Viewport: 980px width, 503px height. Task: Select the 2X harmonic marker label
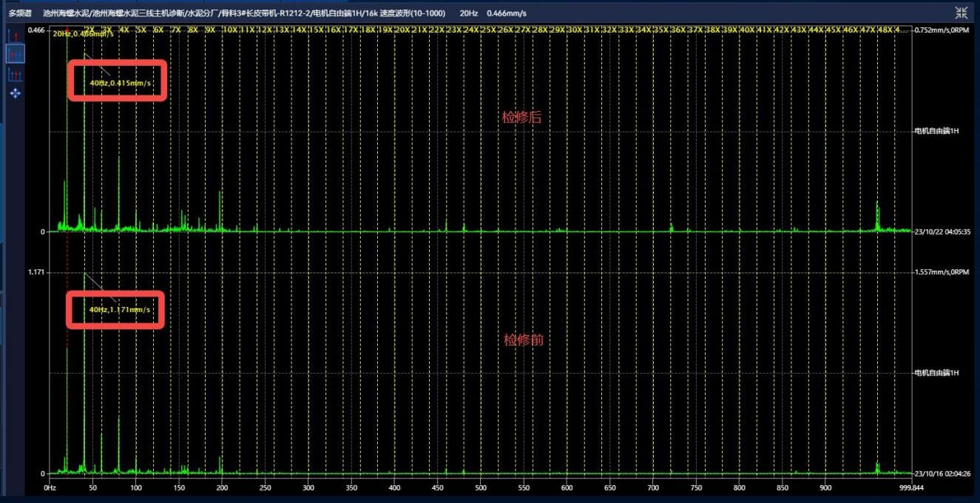pyautogui.click(x=89, y=30)
